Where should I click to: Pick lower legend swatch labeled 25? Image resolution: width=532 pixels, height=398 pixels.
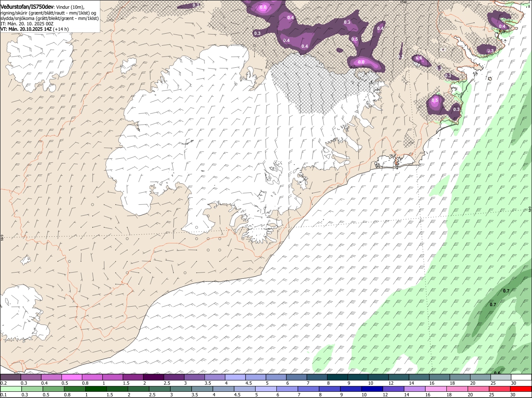500,389
